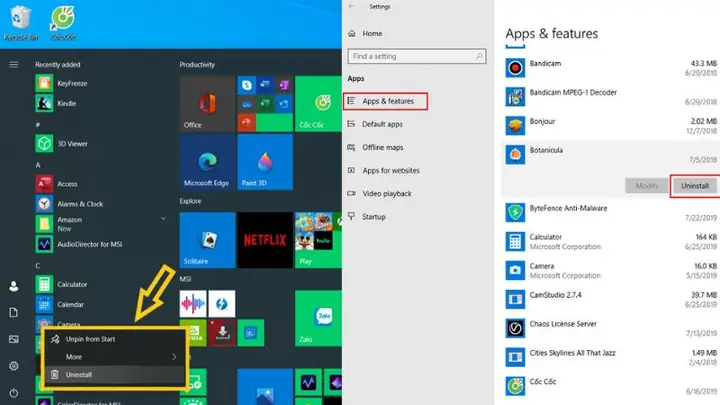This screenshot has height=405, width=720.
Task: Click the Uninstall button for Botanicula
Action: 695,186
